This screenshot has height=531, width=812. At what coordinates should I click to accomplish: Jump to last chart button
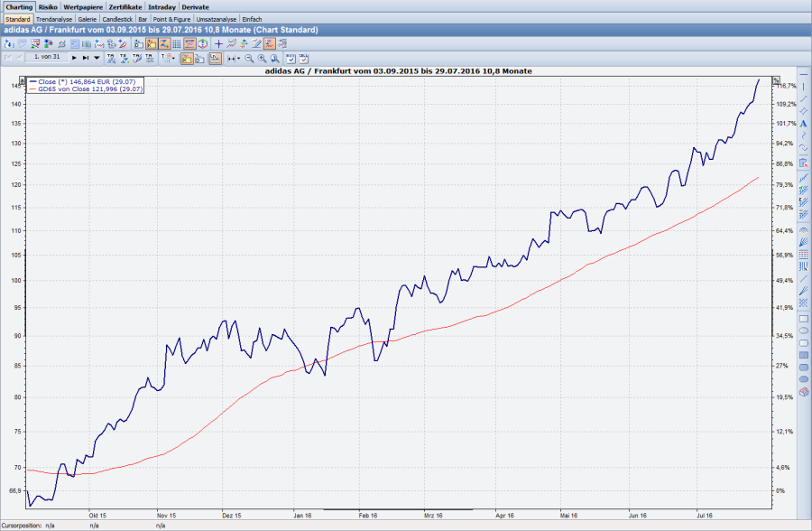click(85, 58)
